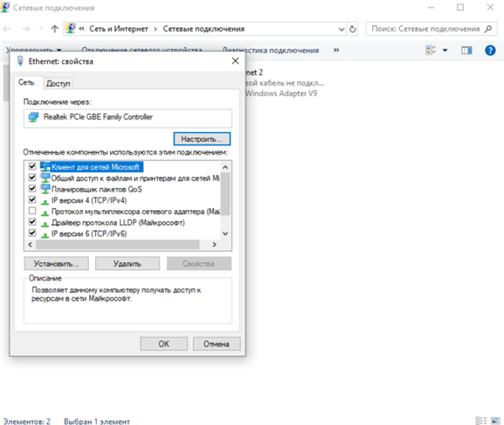Open the recent locations dropdown arrow
The image size is (504, 425).
point(41,29)
